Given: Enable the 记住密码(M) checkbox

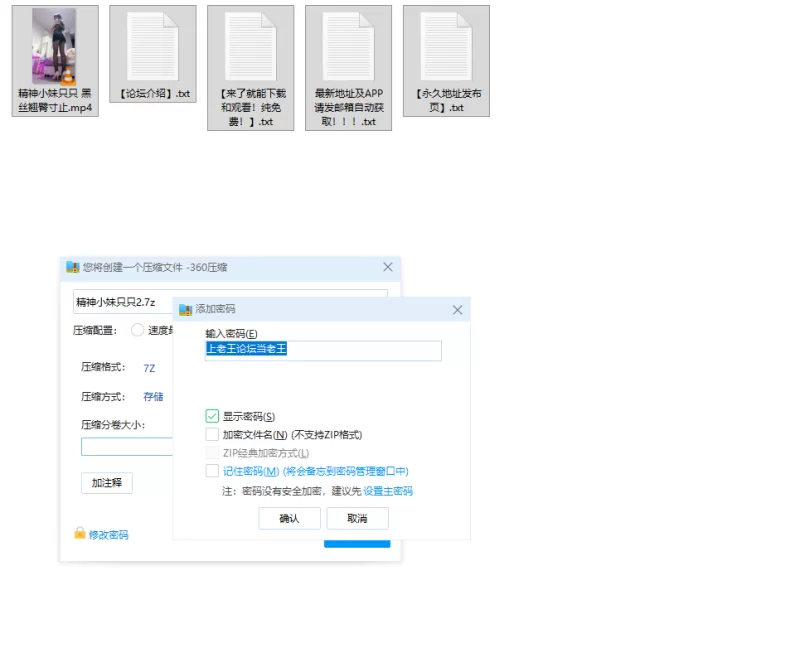Looking at the screenshot, I should (x=212, y=471).
